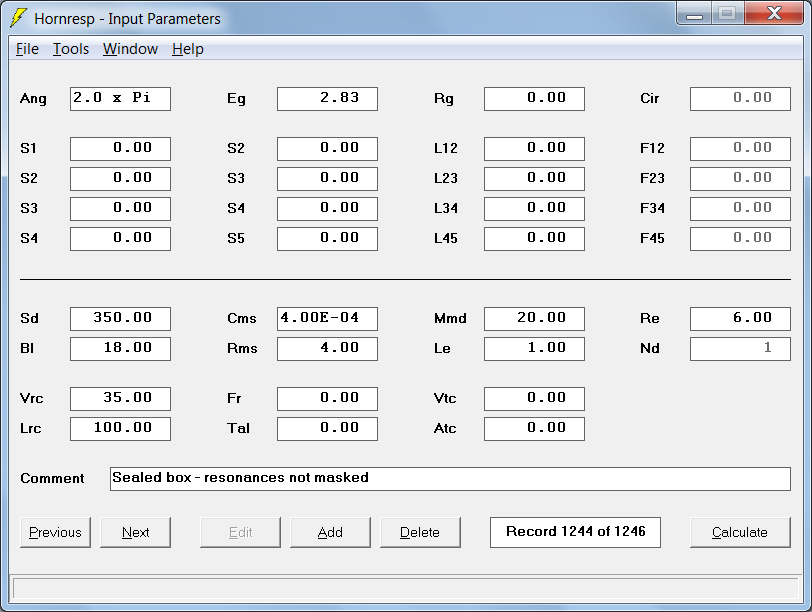Image resolution: width=812 pixels, height=612 pixels.
Task: Click the Cms label
Action: tap(241, 318)
